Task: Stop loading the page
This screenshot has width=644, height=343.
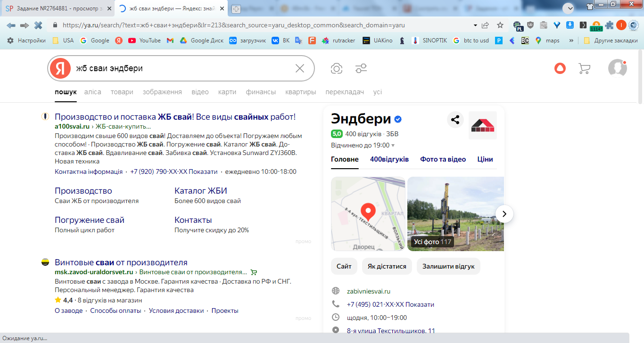Action: point(39,25)
